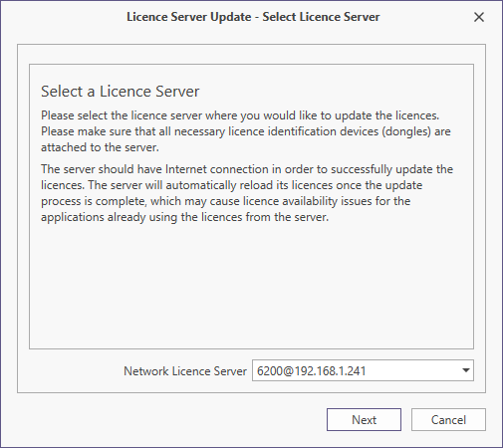Click the line about Internet connection
The image size is (503, 448).
[x=247, y=169]
